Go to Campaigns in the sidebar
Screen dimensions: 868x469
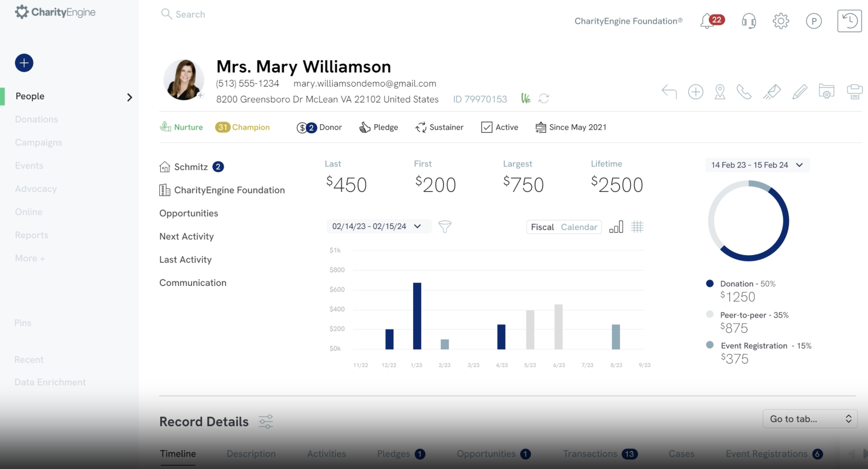click(39, 143)
